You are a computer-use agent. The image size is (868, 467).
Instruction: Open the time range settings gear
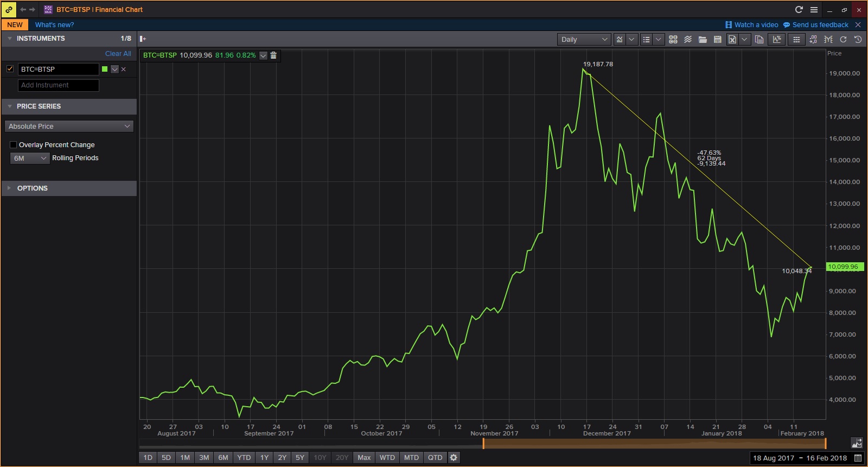click(454, 458)
